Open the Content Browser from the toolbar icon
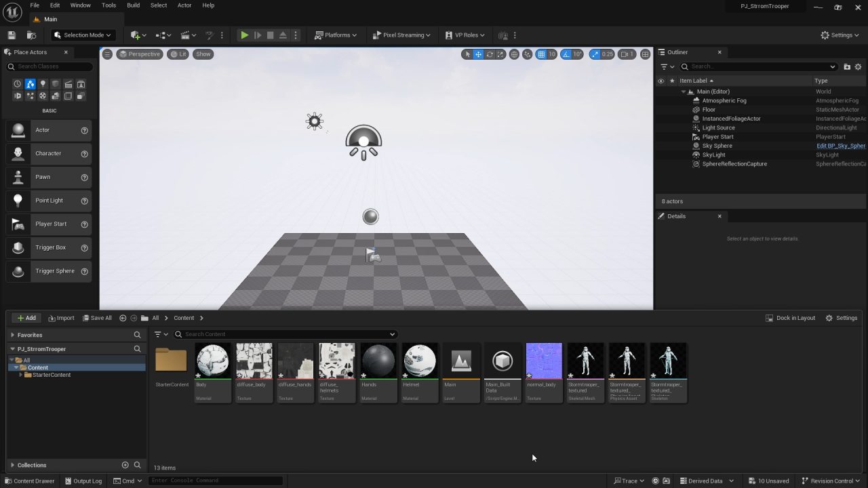868x488 pixels. coord(31,35)
